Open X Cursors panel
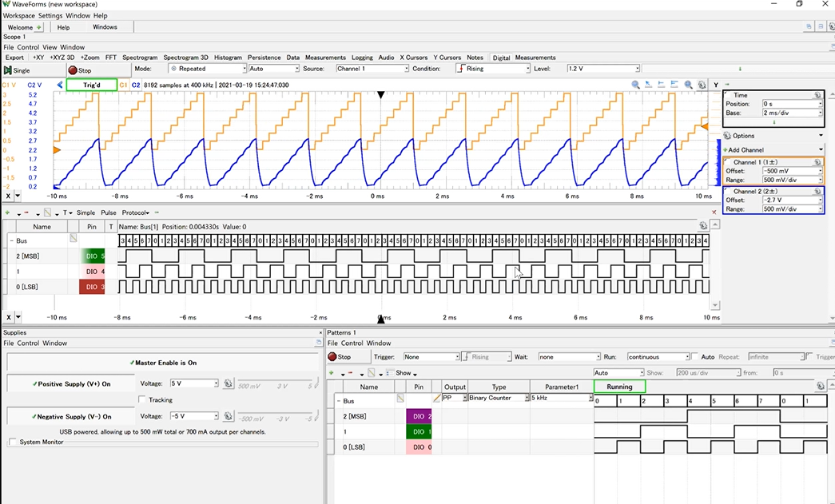 tap(414, 58)
